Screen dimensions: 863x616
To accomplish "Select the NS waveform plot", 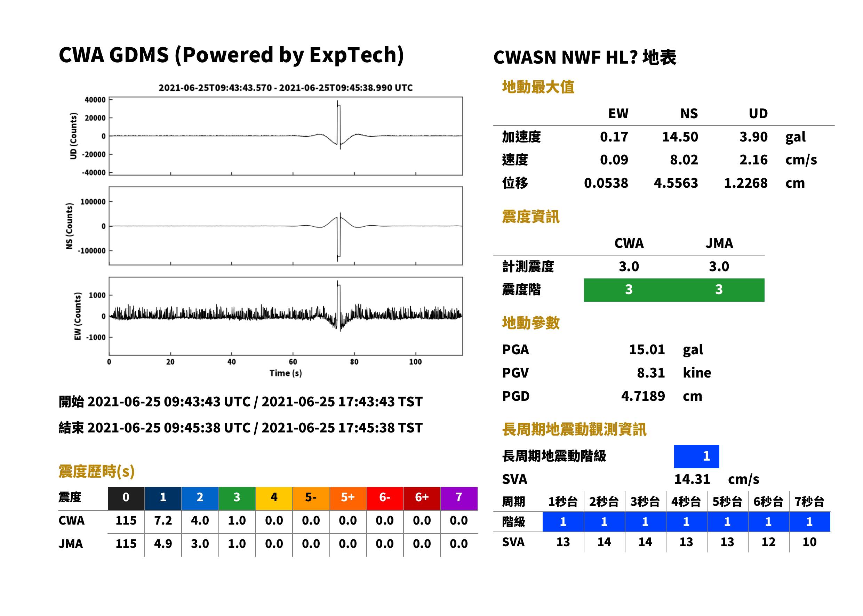I will coord(285,226).
